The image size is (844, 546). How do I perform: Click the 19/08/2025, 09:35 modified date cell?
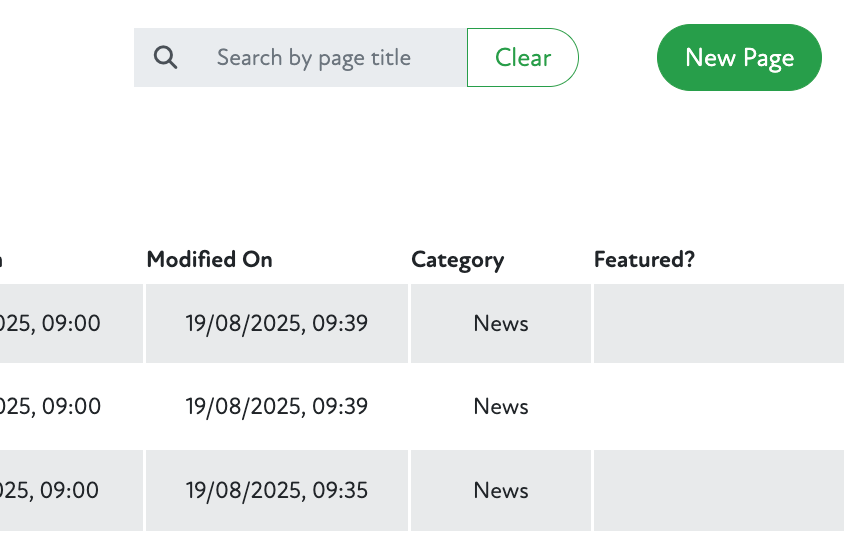pyautogui.click(x=276, y=490)
